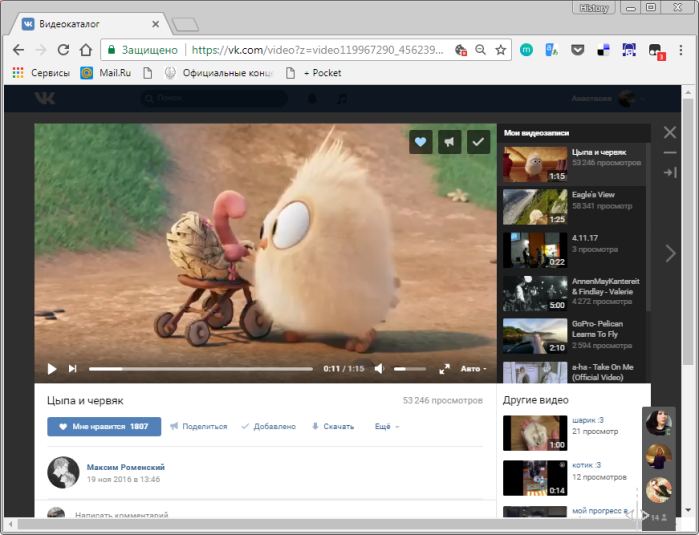Open the + Pocket bookmark
Screen dimensions: 699x535
tap(313, 73)
